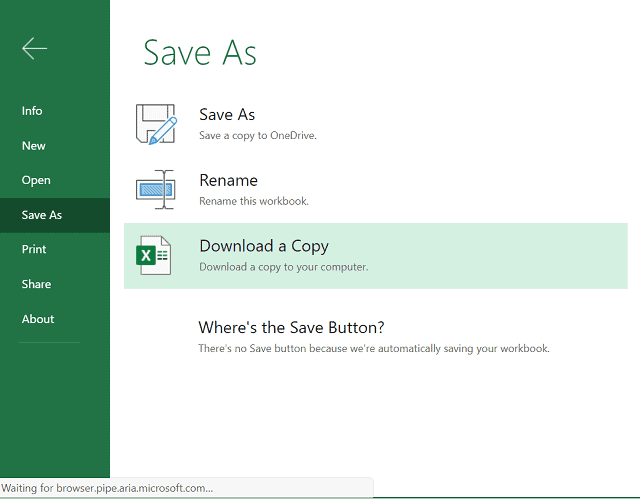The image size is (640, 500).
Task: Click the Save As option title
Action: tap(227, 115)
